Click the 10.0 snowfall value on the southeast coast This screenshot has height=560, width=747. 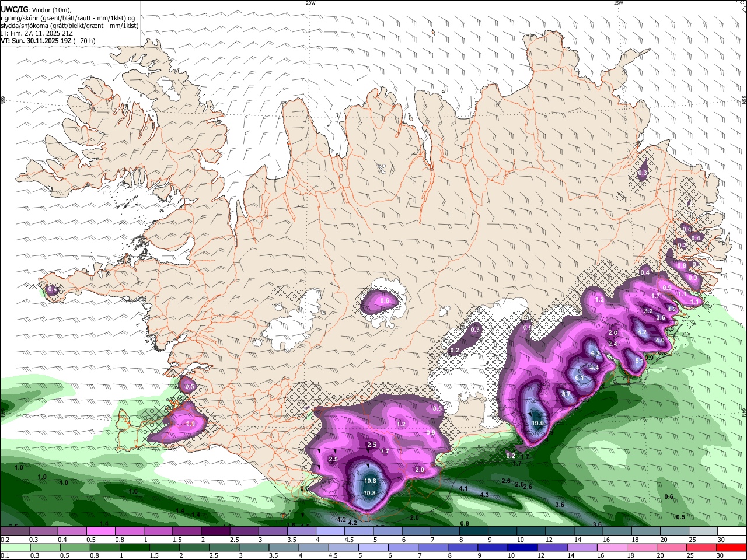537,423
